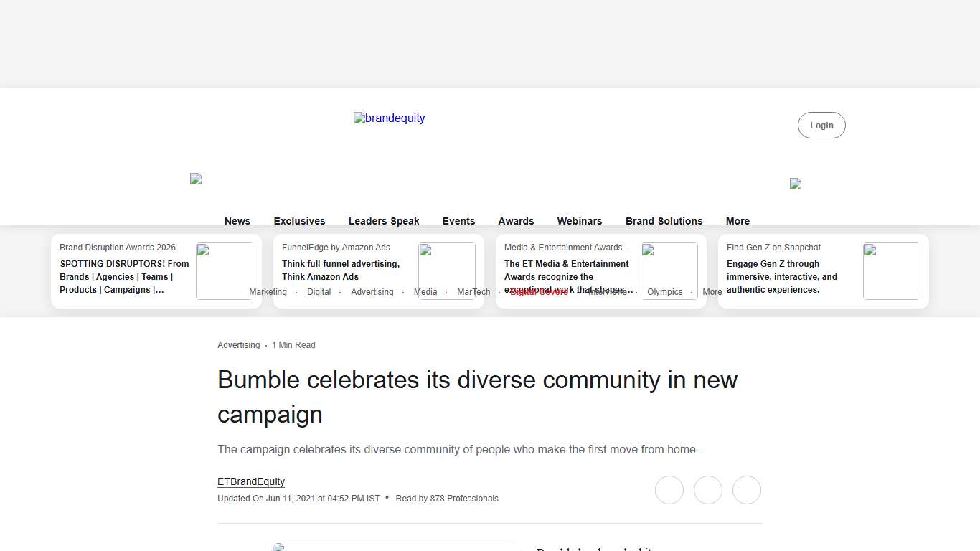Select the Marketing topic tab
Screen dimensions: 980x551
pos(268,292)
